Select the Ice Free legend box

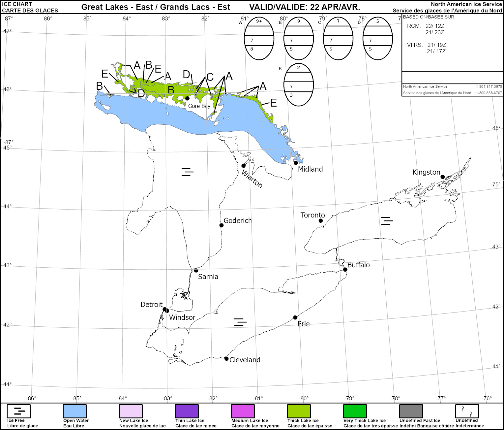(19, 411)
